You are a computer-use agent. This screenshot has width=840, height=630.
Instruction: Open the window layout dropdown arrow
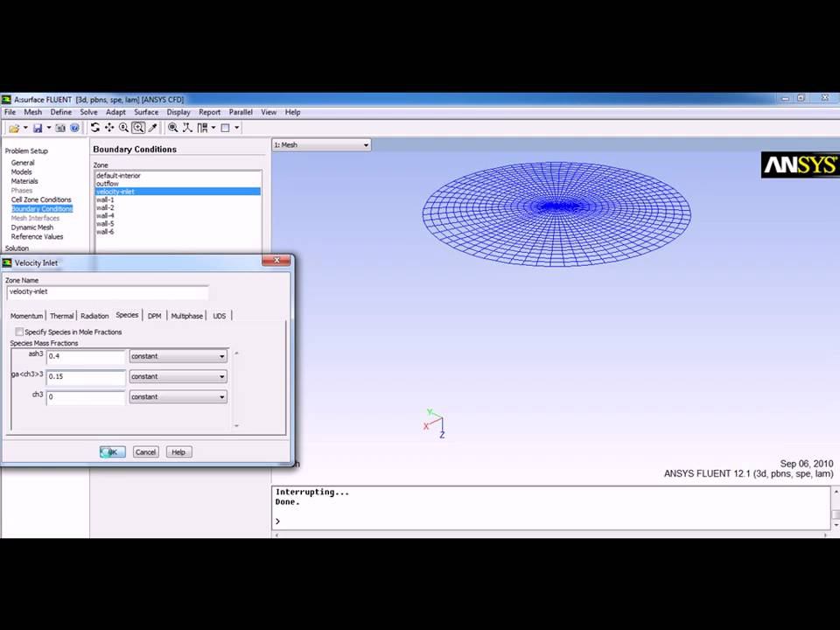click(x=213, y=128)
